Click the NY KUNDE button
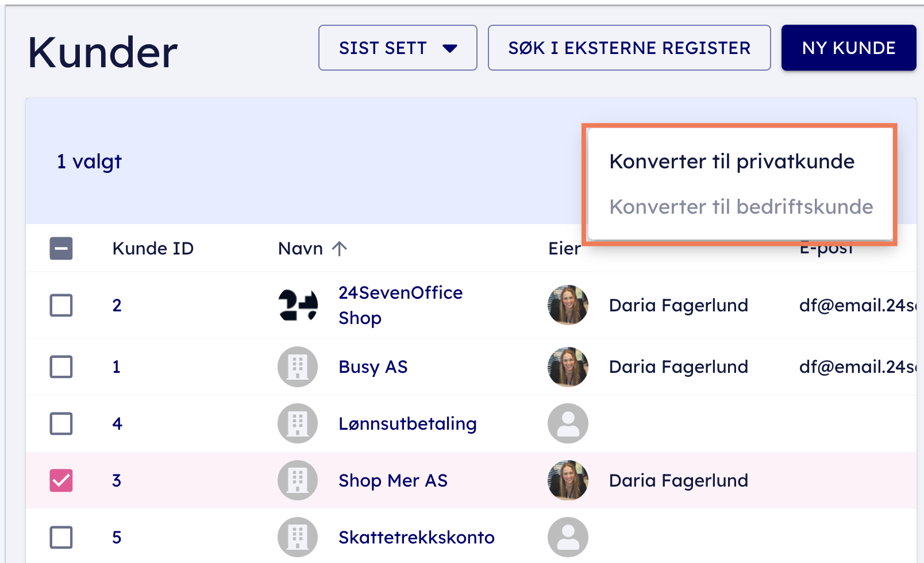This screenshot has width=924, height=563. [848, 48]
